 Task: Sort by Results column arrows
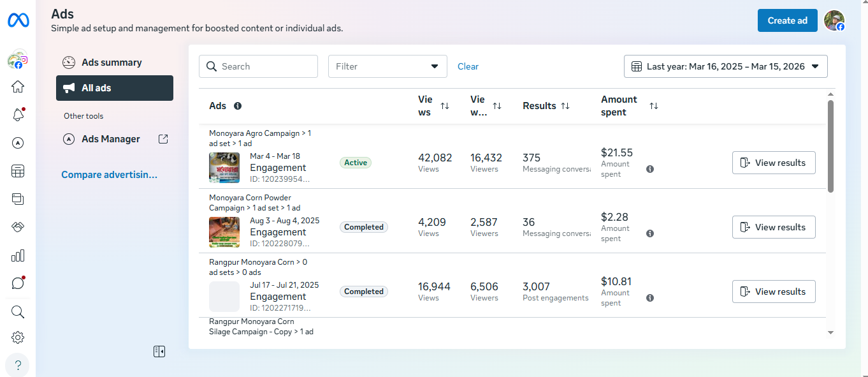tap(565, 106)
